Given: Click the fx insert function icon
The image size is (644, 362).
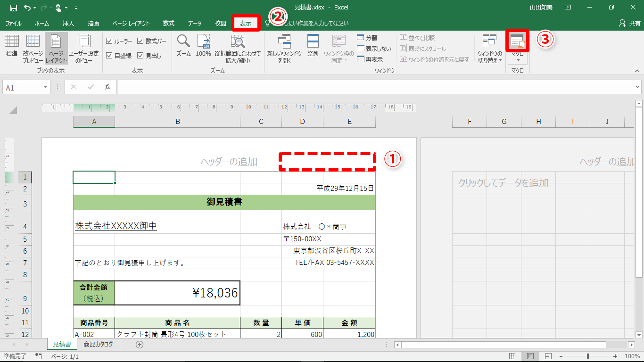Looking at the screenshot, I should 107,87.
